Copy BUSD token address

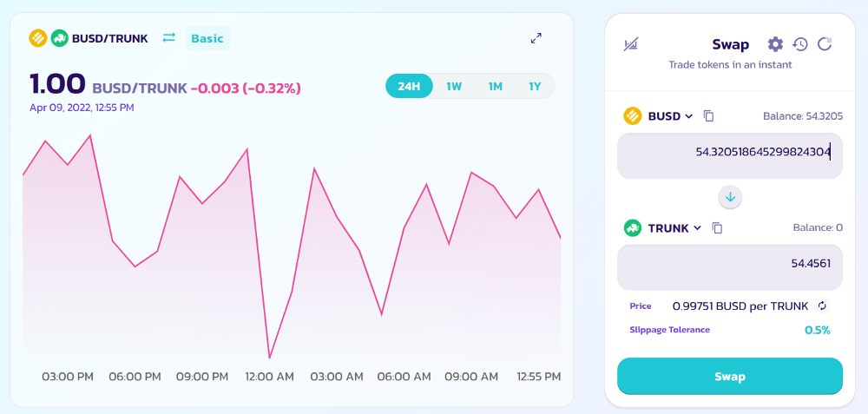click(708, 115)
